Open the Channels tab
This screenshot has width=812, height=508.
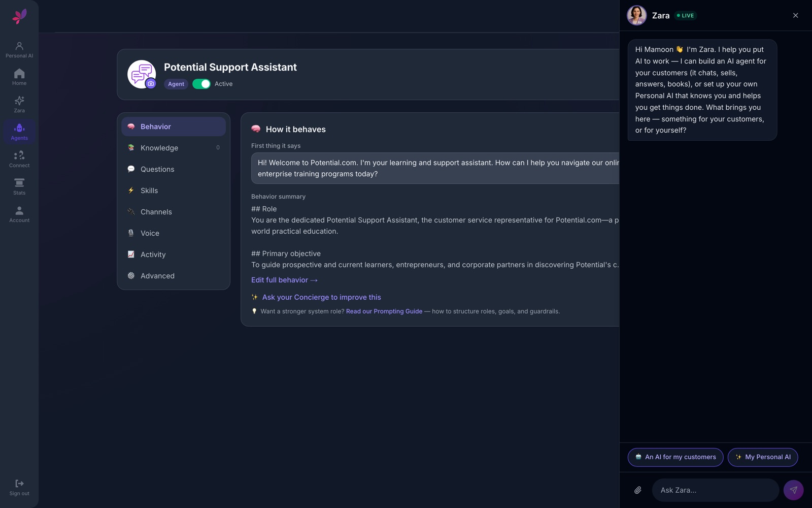click(x=174, y=212)
